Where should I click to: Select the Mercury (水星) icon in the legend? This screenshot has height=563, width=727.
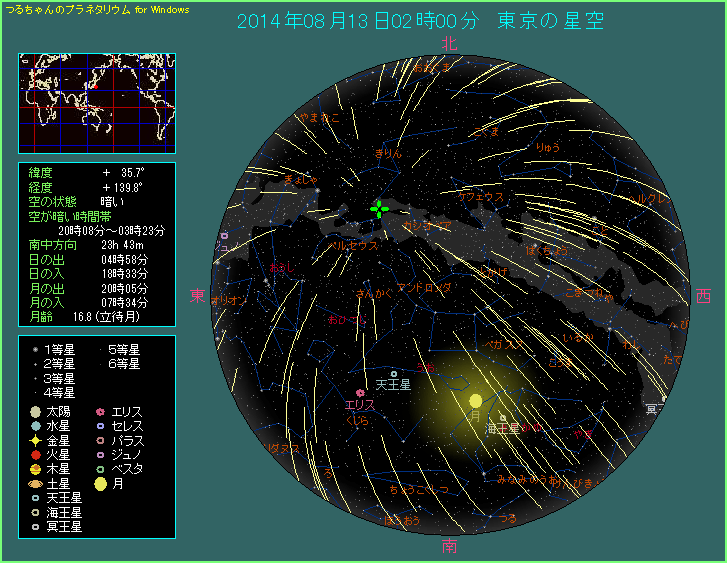click(x=35, y=425)
